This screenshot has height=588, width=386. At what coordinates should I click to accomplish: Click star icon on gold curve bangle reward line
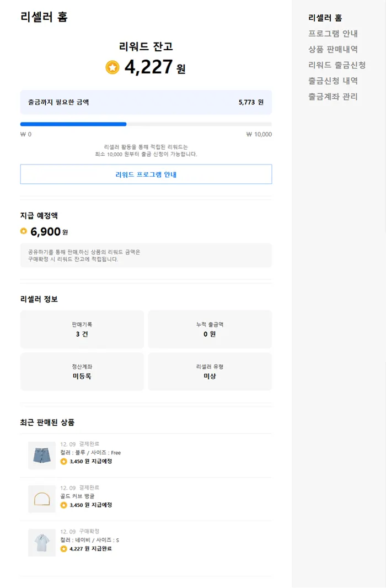tap(63, 505)
